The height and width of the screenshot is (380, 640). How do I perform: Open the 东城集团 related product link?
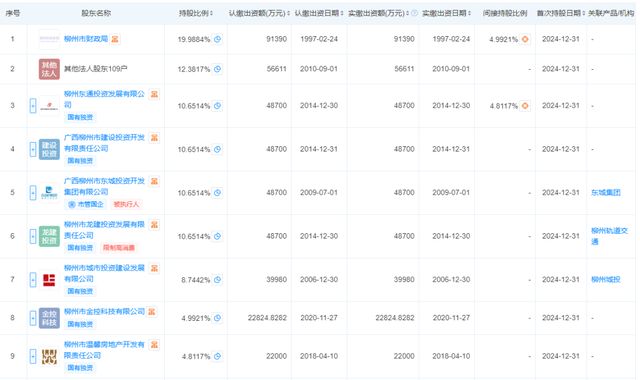(x=606, y=193)
